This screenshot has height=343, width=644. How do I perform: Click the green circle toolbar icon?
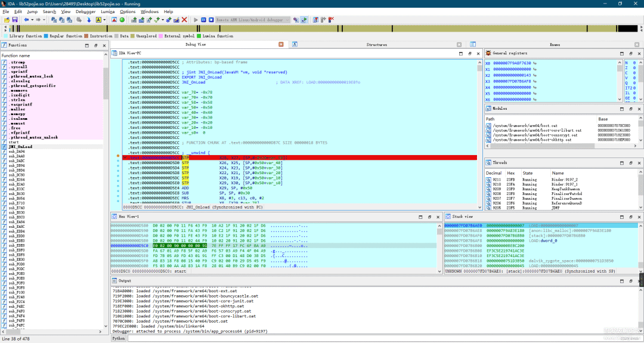tap(122, 20)
